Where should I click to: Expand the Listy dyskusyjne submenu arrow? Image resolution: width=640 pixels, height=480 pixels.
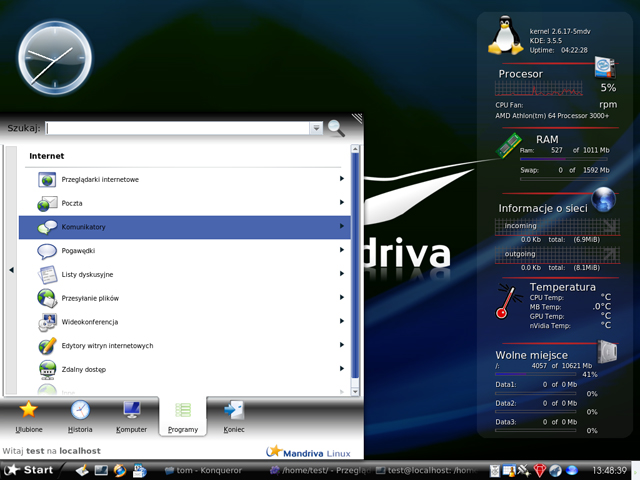(342, 274)
